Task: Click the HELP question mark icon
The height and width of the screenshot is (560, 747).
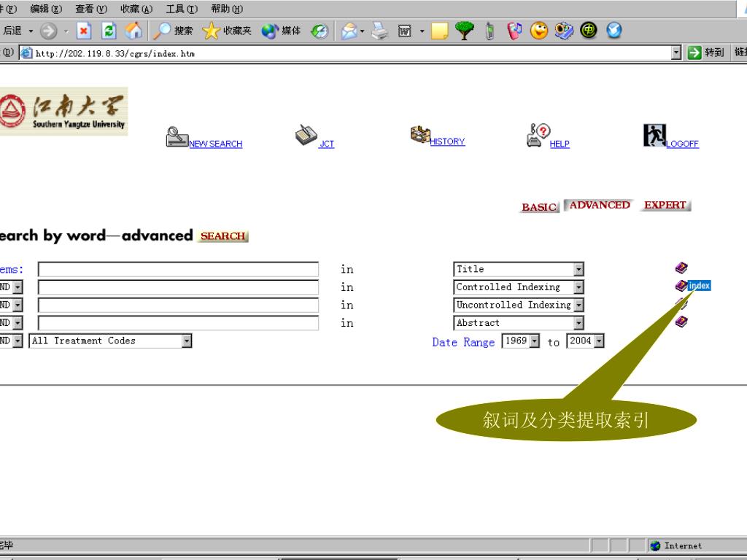Action: (x=538, y=135)
